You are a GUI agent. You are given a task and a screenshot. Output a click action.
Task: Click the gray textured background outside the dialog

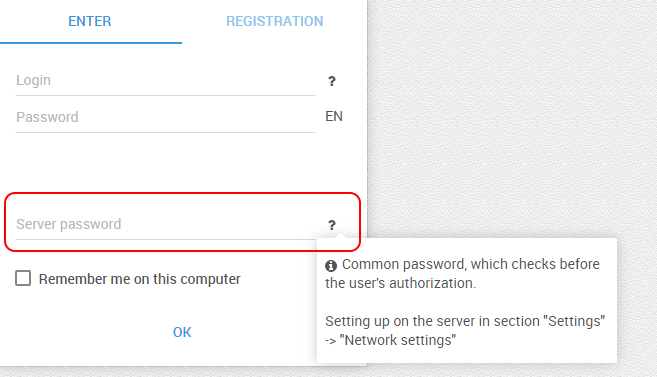tap(511, 117)
